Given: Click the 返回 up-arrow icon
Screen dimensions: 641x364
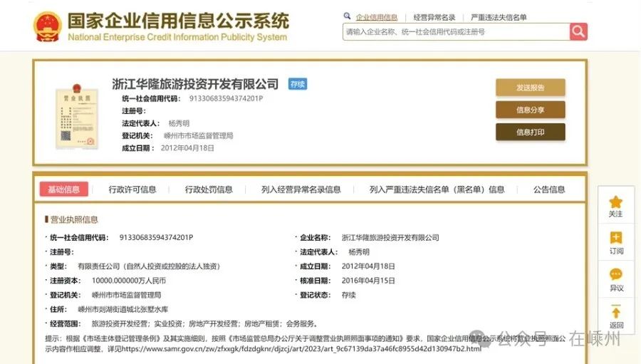Looking at the screenshot, I should pos(616,313).
